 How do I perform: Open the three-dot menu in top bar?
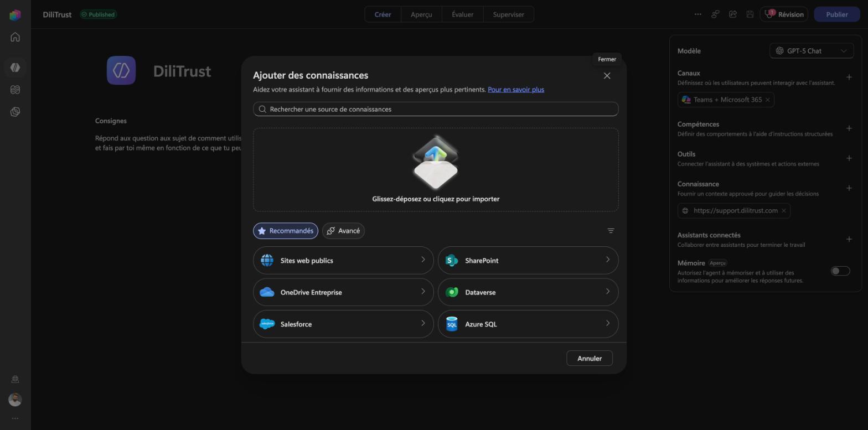click(697, 14)
